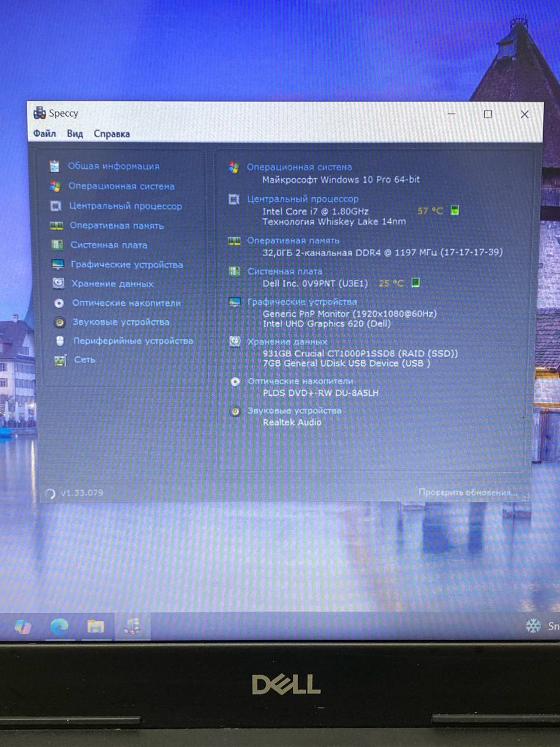Click the Хранение данных drive icon

point(58,284)
